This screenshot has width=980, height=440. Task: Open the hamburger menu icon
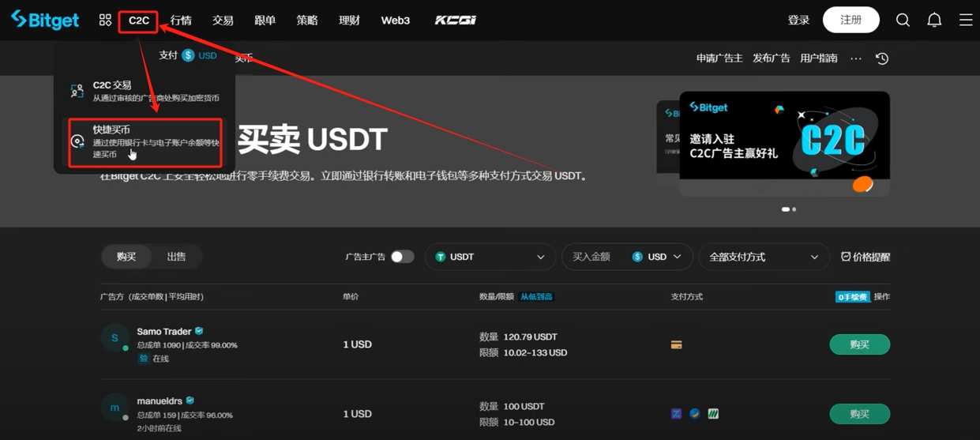(x=966, y=21)
